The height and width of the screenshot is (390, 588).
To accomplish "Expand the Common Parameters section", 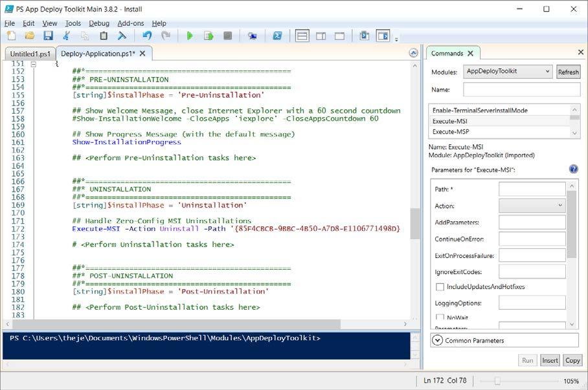I will pos(437,340).
